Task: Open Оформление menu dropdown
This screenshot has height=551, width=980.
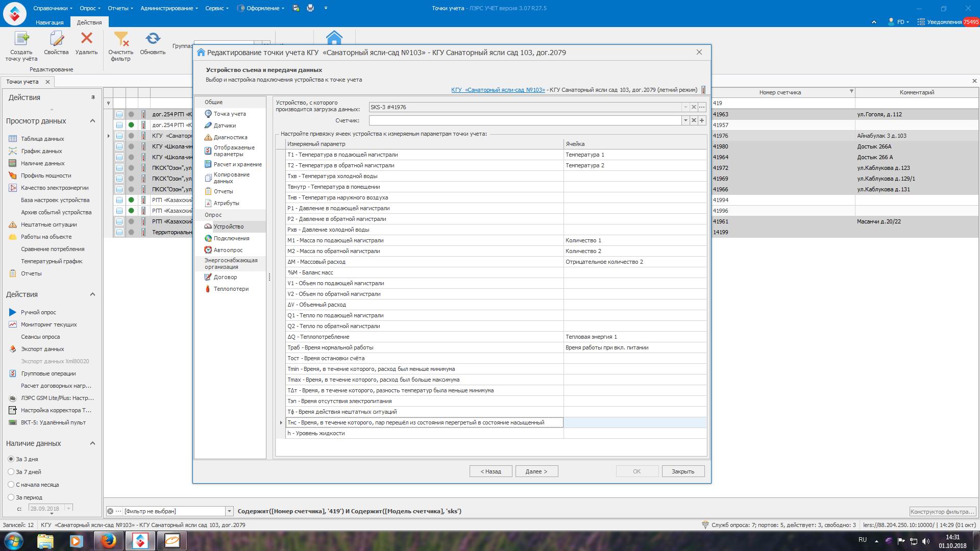Action: (261, 8)
